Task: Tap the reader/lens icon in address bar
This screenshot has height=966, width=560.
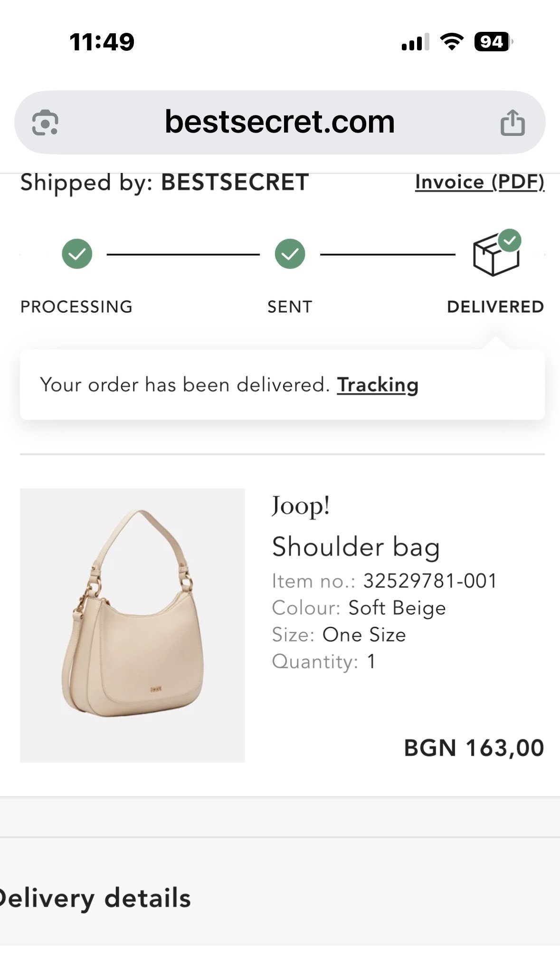Action: pos(45,123)
